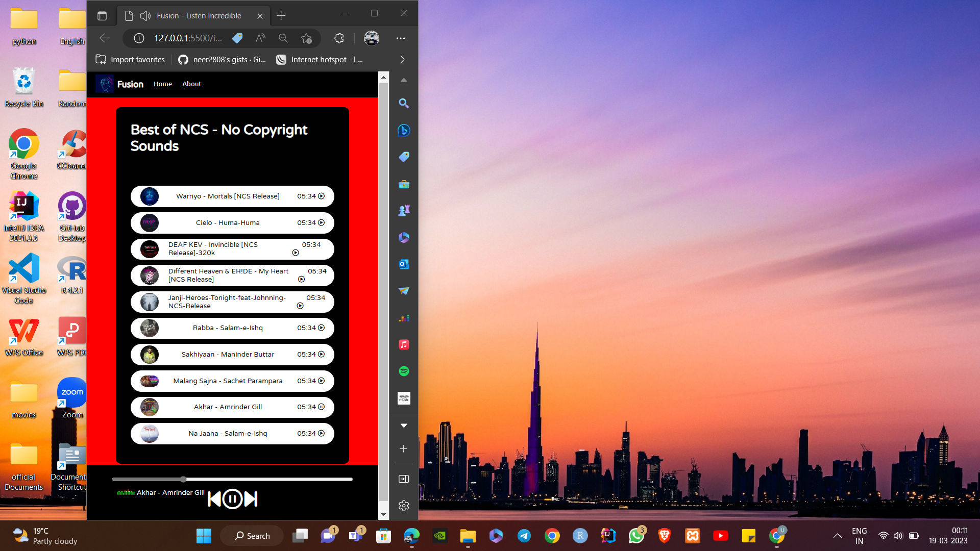This screenshot has width=980, height=551.
Task: Play Na Jaana - Salam-e-Ishq track
Action: click(322, 434)
